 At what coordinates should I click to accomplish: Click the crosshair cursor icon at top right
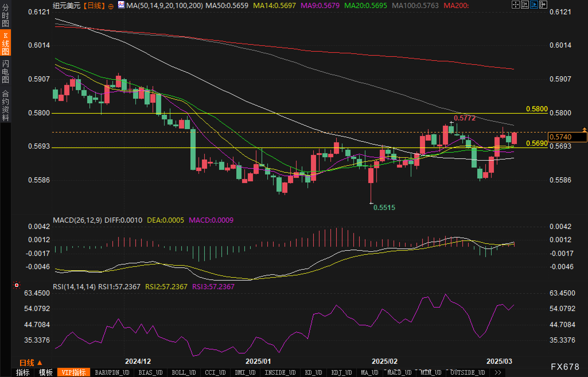tap(515, 5)
